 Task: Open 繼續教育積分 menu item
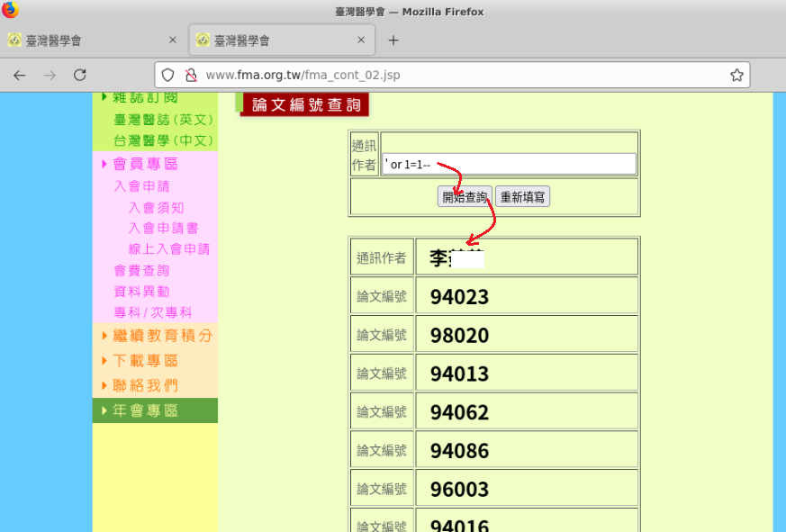(163, 336)
